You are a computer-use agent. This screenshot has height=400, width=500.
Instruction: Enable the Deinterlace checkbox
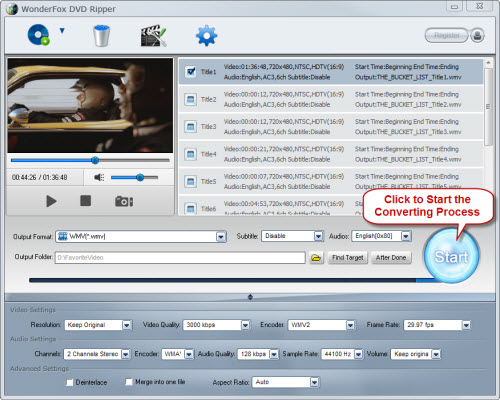pos(70,382)
